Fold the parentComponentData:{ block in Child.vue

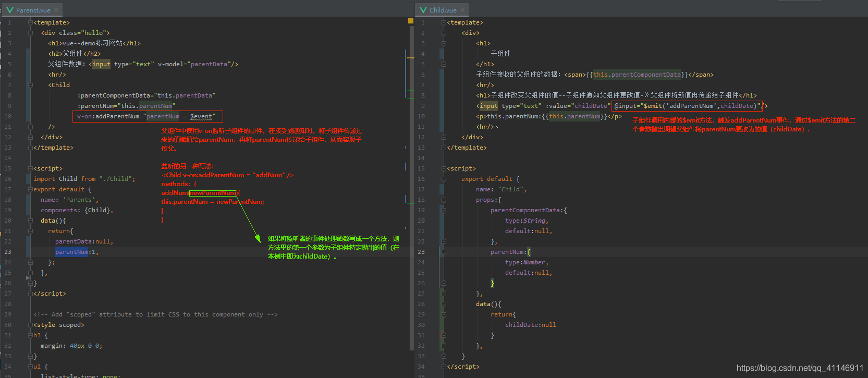(444, 210)
